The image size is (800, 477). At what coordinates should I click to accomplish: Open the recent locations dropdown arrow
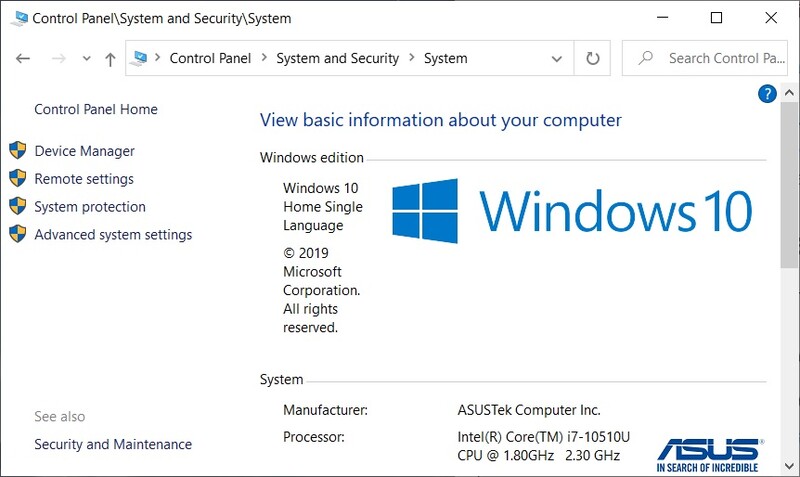tap(87, 59)
